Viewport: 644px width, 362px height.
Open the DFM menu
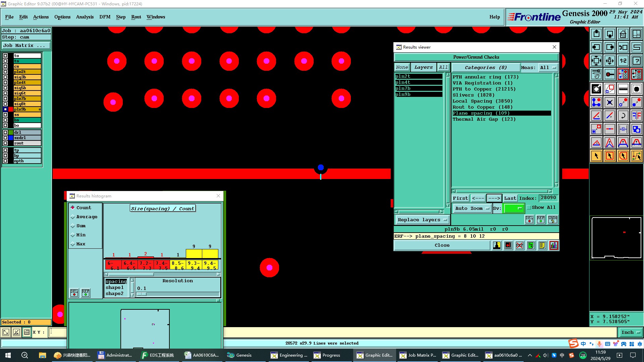tap(105, 17)
